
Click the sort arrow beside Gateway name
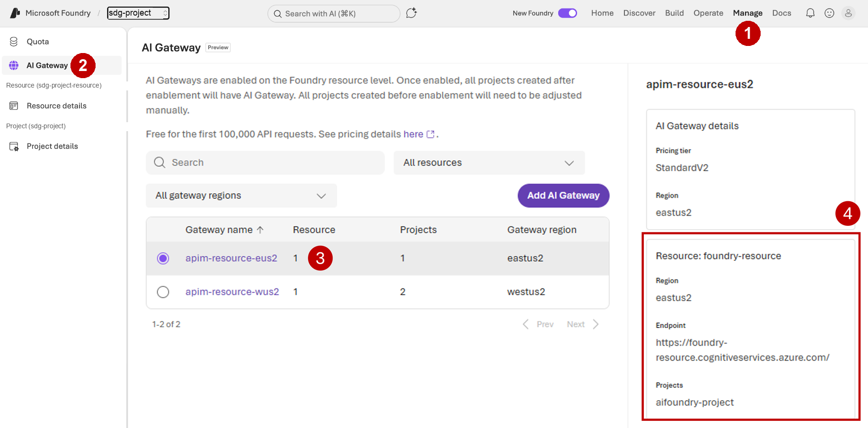click(260, 230)
